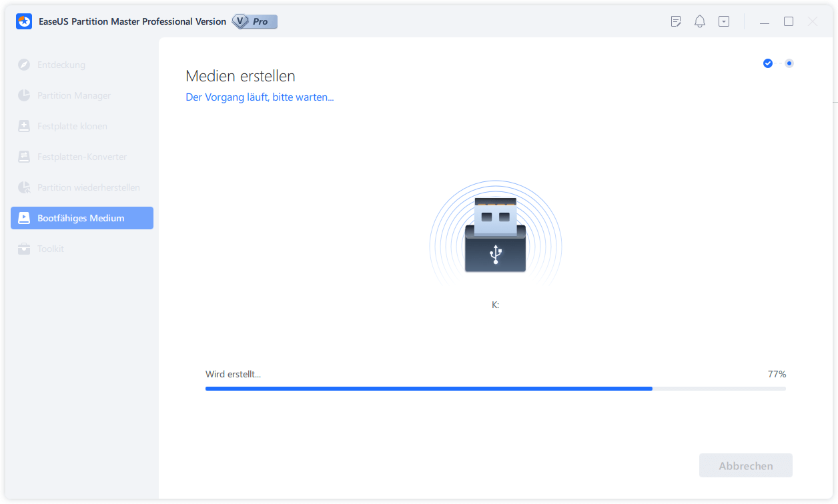The image size is (838, 504).
Task: Cancel the process with Abbrechen
Action: coord(746,466)
